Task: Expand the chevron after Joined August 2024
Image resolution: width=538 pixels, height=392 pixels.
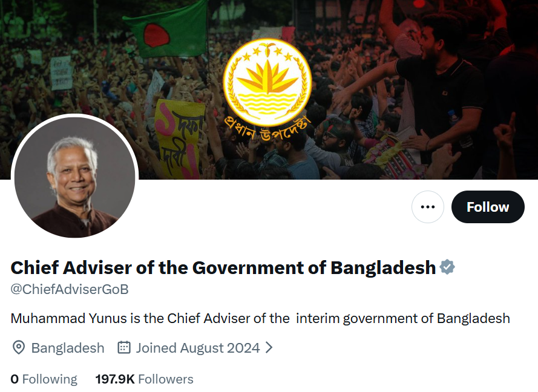Action: coord(269,348)
